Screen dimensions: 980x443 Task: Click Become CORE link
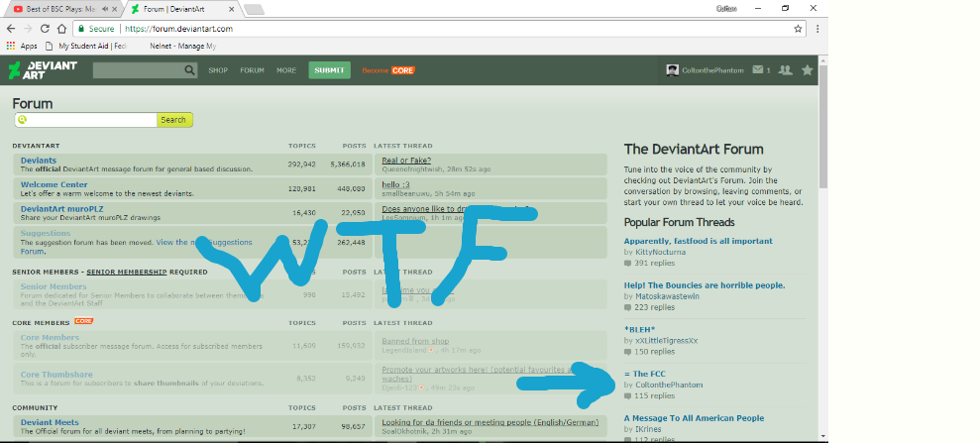388,70
